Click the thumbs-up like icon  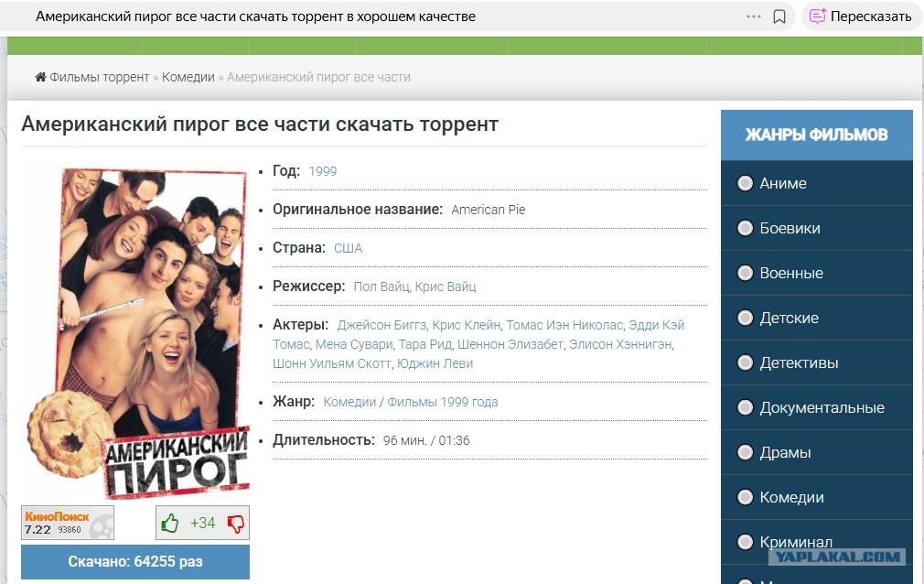click(170, 524)
